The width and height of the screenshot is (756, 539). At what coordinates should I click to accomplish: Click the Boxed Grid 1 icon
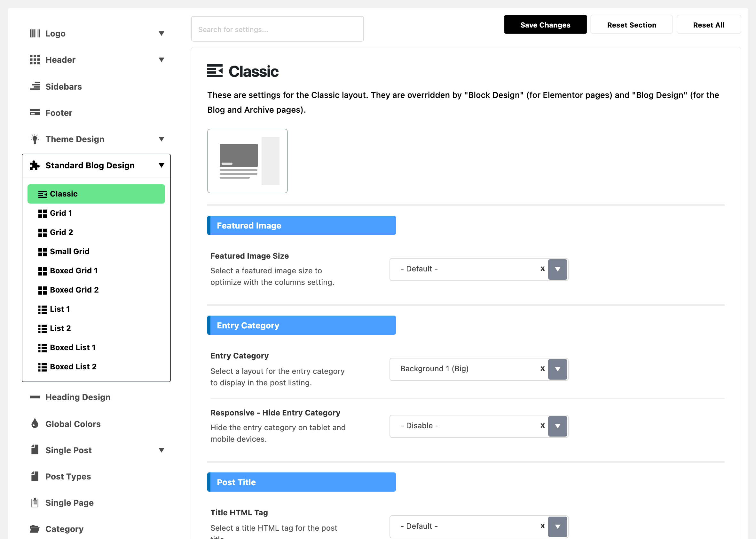pyautogui.click(x=43, y=271)
